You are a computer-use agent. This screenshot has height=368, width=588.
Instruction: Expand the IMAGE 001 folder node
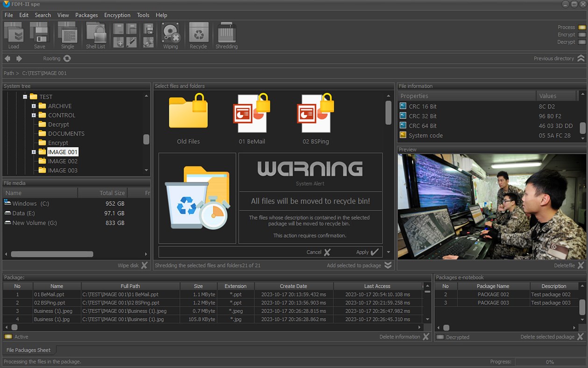pyautogui.click(x=34, y=152)
